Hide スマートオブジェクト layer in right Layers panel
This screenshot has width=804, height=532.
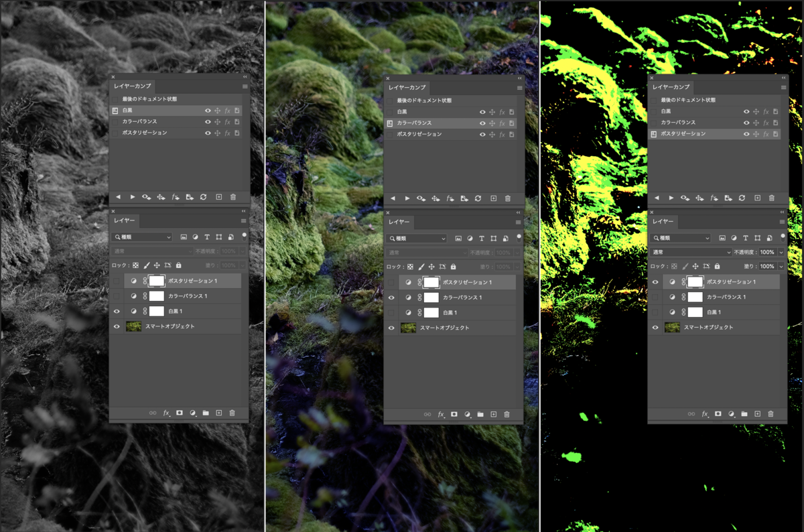click(655, 327)
